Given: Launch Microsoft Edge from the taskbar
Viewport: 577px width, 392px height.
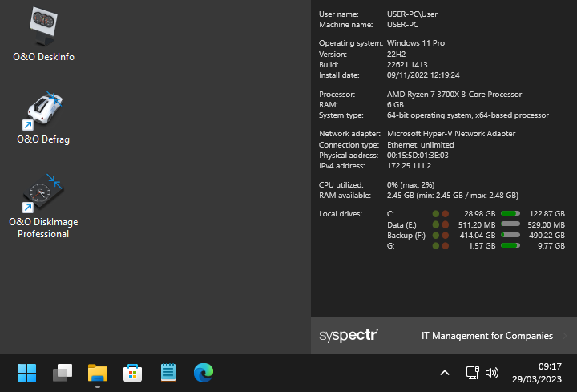Looking at the screenshot, I should click(204, 373).
